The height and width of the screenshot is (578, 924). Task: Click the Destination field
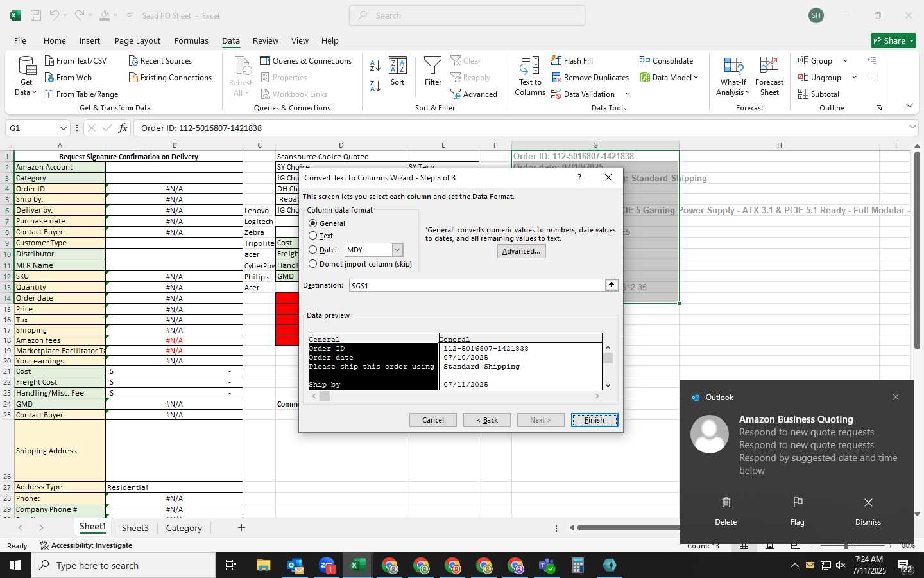tap(477, 285)
